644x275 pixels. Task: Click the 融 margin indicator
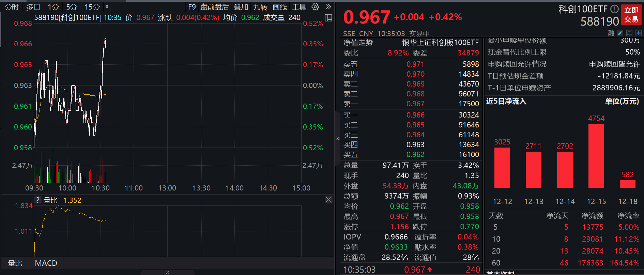pyautogui.click(x=611, y=33)
